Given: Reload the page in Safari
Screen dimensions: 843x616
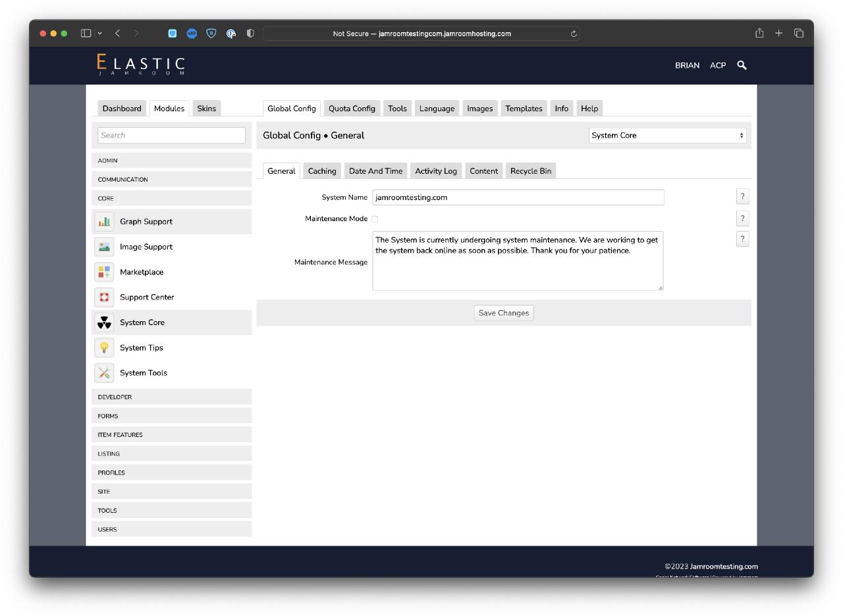Looking at the screenshot, I should coord(574,34).
